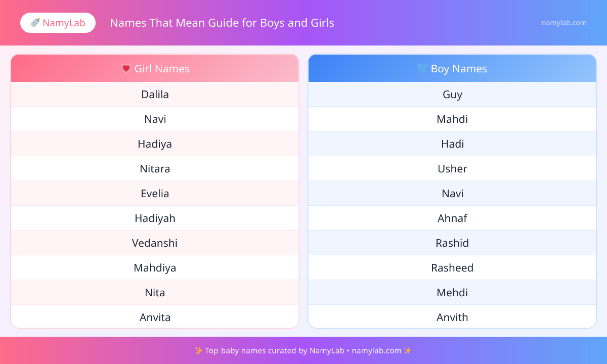Click the baby bottle icon in the NamyLab logo
Viewport: 607px width, 364px height.
coord(35,23)
